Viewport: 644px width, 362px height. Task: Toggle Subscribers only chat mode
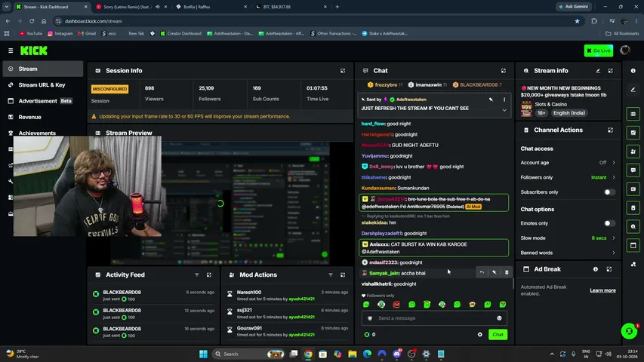[x=609, y=192]
